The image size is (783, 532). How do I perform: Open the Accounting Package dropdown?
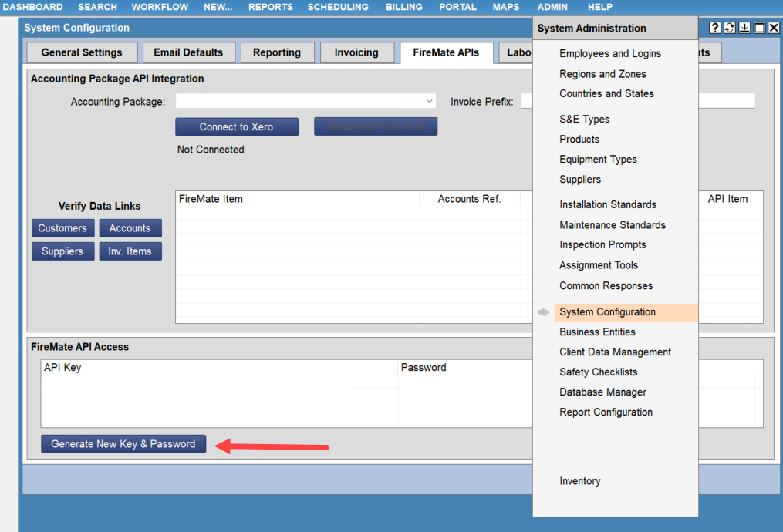pos(428,100)
